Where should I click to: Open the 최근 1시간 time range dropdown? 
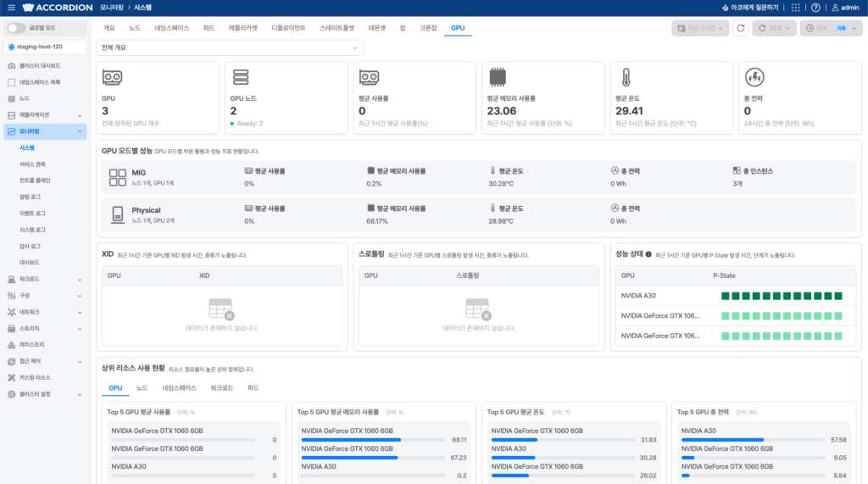point(699,28)
